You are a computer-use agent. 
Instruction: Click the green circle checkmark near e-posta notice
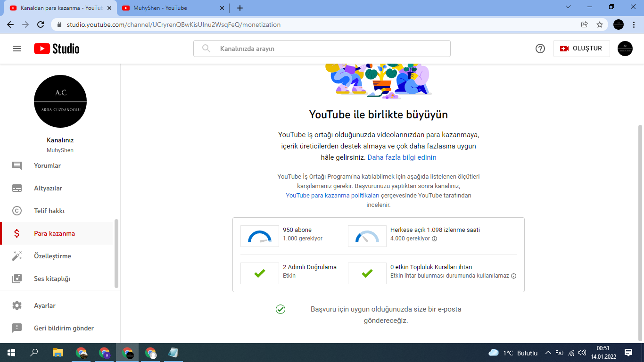[281, 309]
